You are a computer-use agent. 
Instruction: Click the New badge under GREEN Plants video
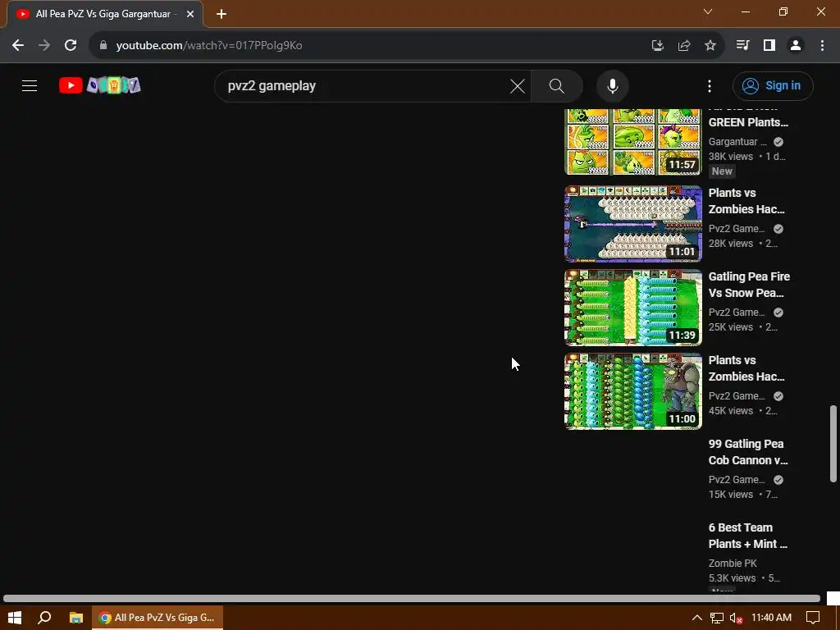click(x=722, y=171)
